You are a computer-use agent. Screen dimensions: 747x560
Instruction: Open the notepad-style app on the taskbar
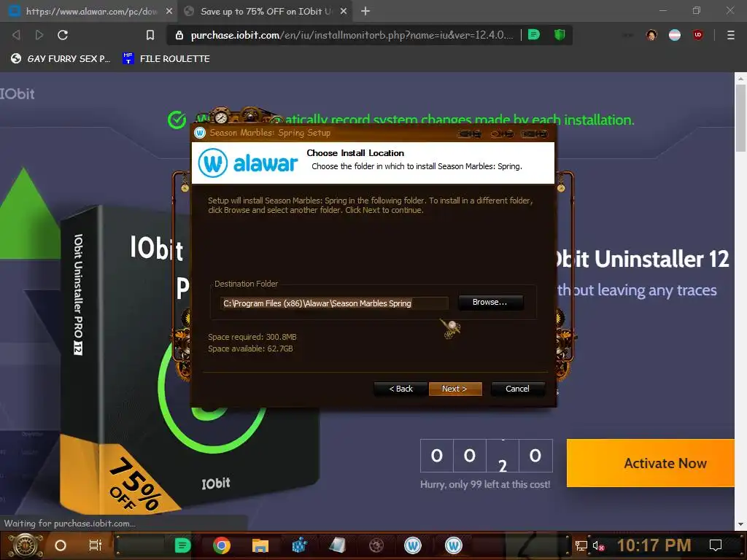(x=337, y=545)
